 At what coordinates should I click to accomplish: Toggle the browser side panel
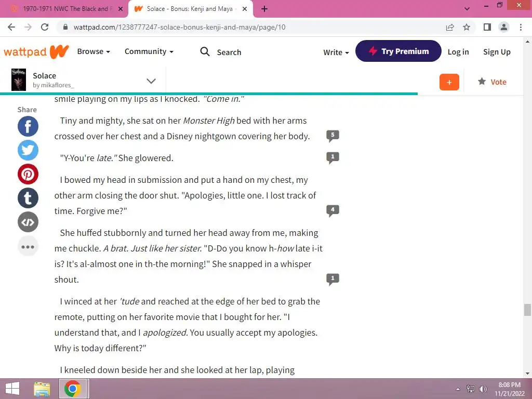click(487, 27)
